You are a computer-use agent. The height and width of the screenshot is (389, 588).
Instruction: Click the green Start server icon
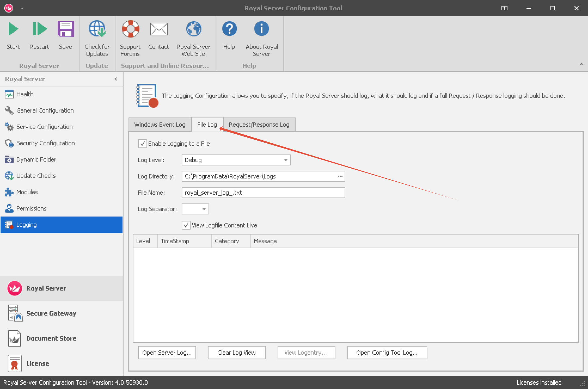13,29
